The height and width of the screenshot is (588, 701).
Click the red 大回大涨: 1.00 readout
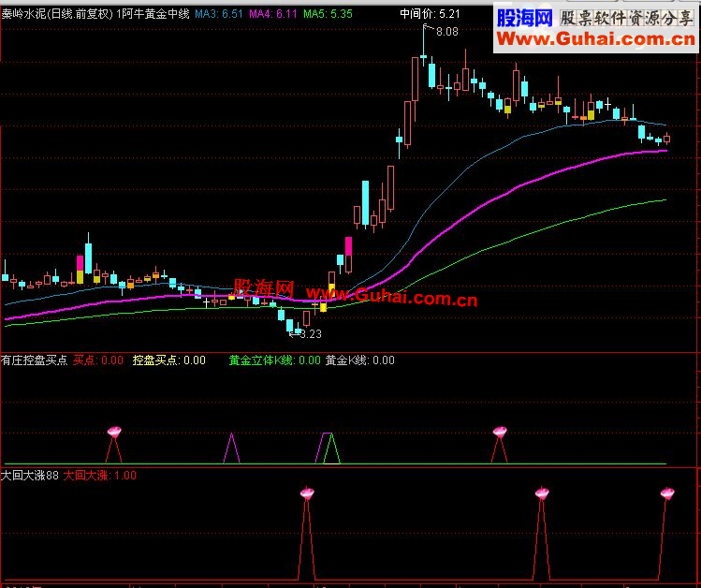click(100, 476)
